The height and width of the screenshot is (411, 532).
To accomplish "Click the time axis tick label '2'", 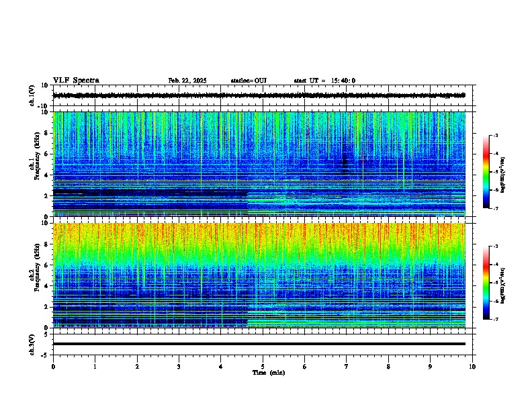I will click(137, 367).
